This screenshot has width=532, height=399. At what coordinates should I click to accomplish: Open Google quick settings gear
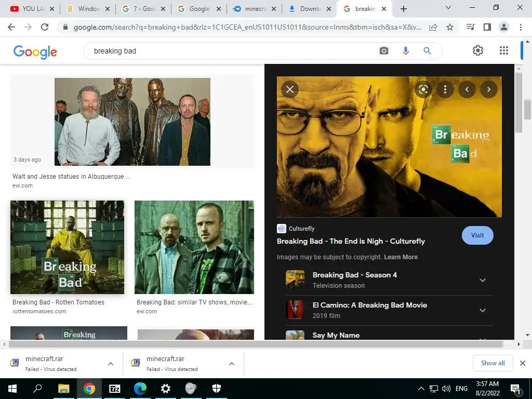[x=478, y=50]
